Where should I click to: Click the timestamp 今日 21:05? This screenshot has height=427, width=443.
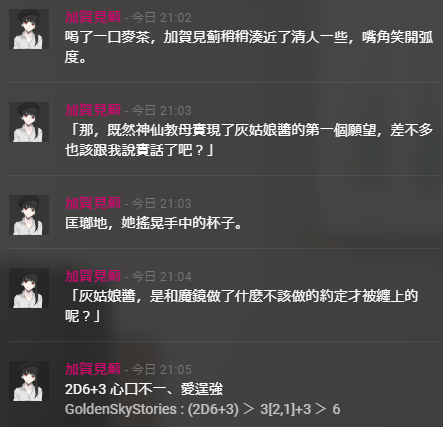pos(162,370)
